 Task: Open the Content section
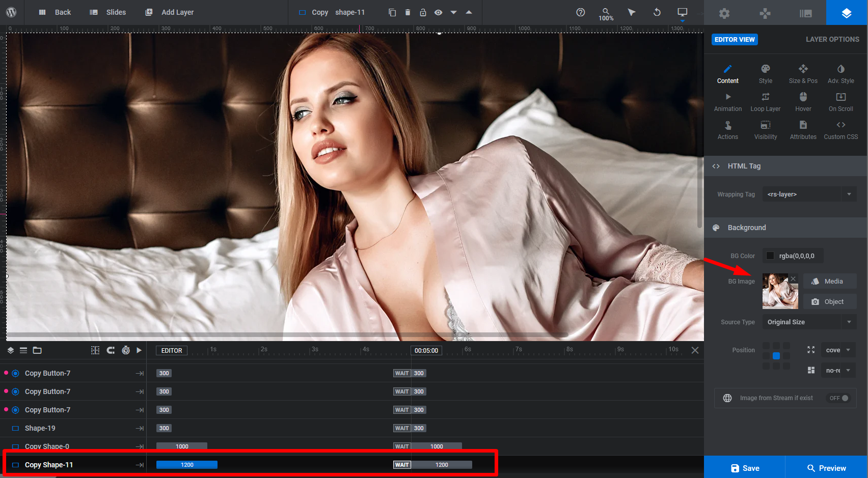pos(728,74)
